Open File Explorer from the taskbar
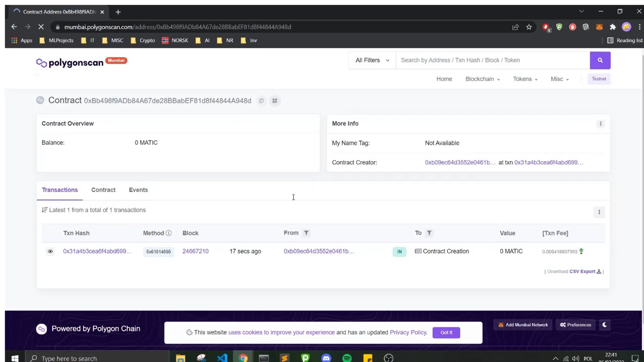Screen dimensions: 644x362 (x=180, y=358)
